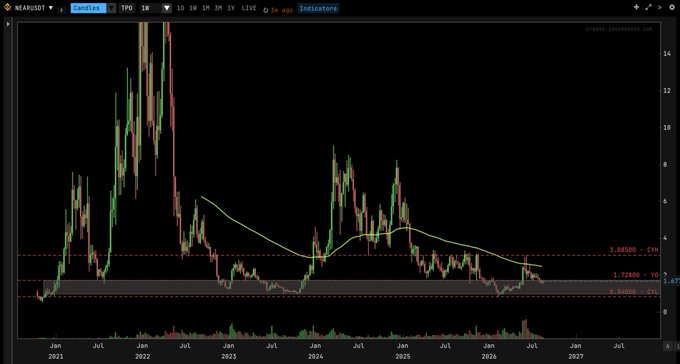Toggle the A auto-scale button
Image resolution: width=680 pixels, height=364 pixels.
[667, 346]
